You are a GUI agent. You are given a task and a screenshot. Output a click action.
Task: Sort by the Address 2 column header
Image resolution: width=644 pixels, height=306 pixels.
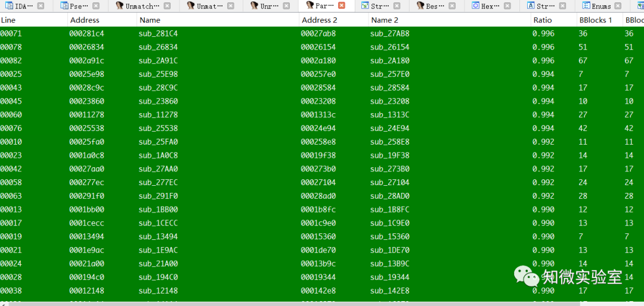[334, 20]
